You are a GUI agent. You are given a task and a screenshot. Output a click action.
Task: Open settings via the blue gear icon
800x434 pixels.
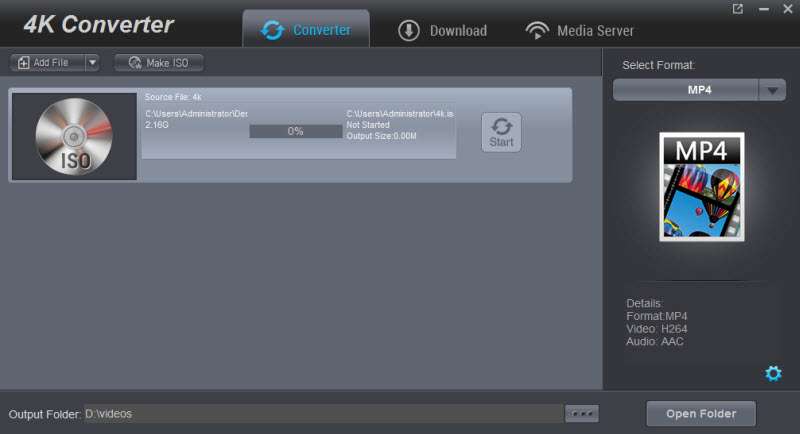point(772,373)
